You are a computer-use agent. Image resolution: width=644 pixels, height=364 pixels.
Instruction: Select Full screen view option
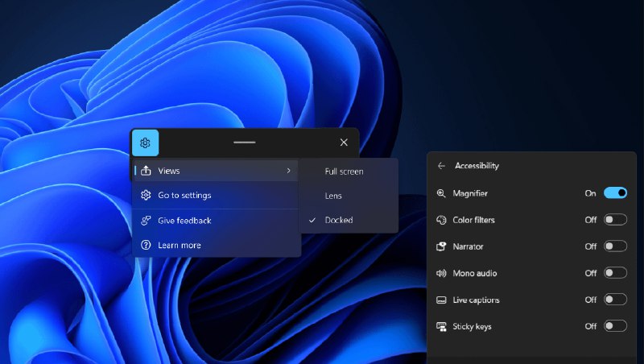[349, 172]
